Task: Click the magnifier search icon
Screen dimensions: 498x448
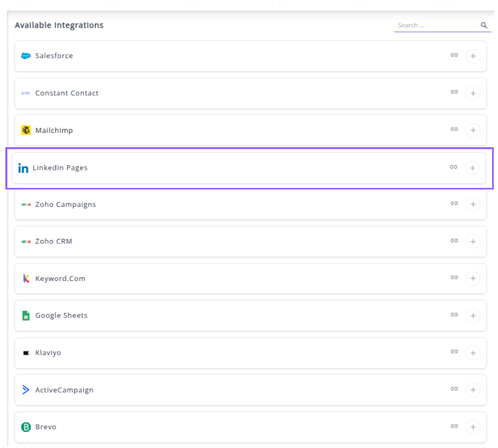Action: point(484,25)
